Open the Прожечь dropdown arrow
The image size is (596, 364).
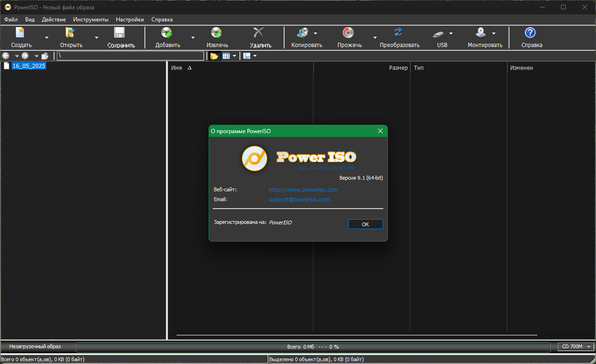click(x=375, y=38)
